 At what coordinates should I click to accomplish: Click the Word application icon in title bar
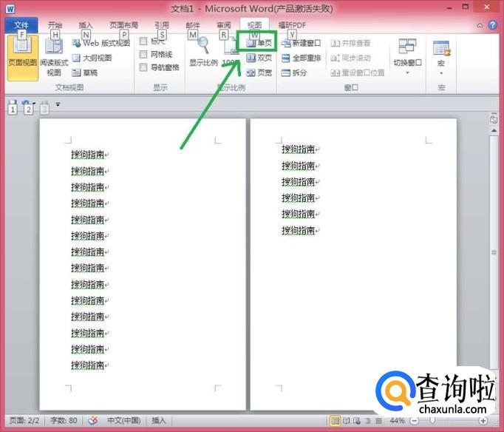(x=10, y=9)
